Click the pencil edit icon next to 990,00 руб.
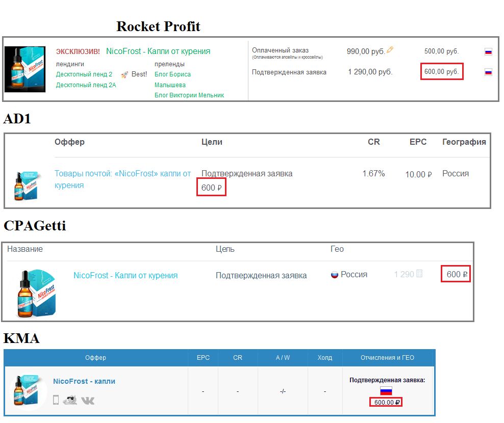504x423 pixels. 389,50
